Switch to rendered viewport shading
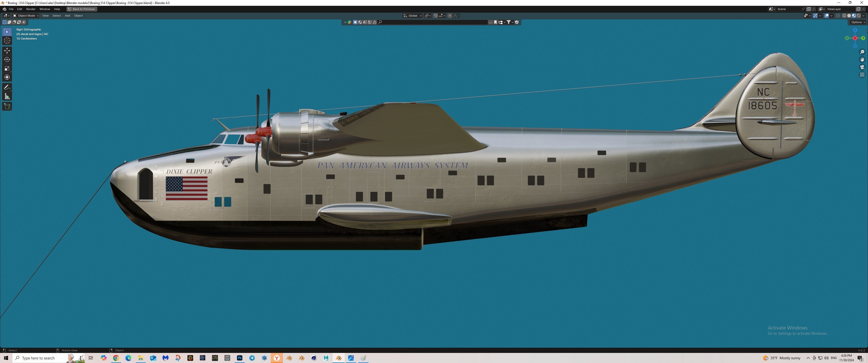This screenshot has width=868, height=363. coord(859,16)
